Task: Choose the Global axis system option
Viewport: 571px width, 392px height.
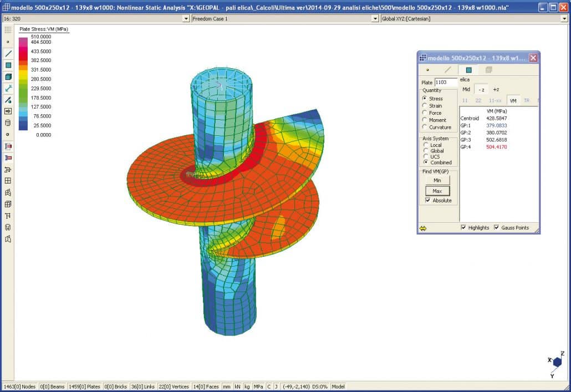Action: pos(425,151)
